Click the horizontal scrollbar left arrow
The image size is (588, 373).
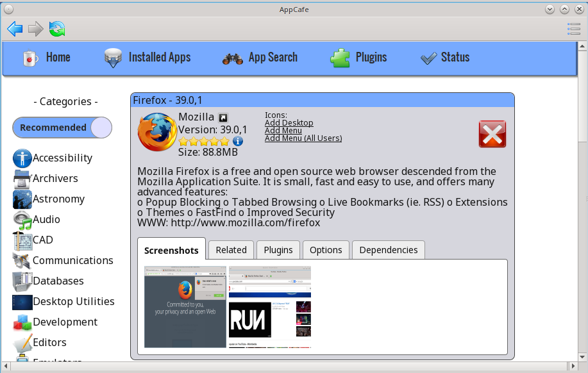[x=6, y=365]
